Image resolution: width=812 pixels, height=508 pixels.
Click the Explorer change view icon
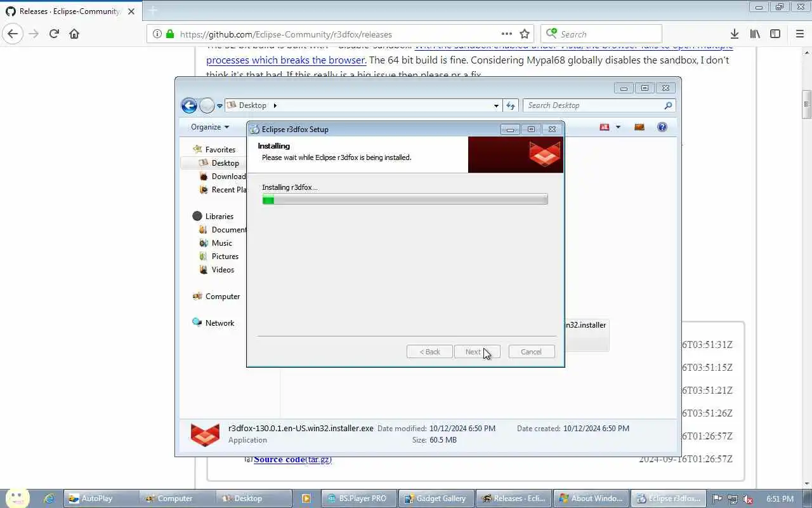(605, 127)
